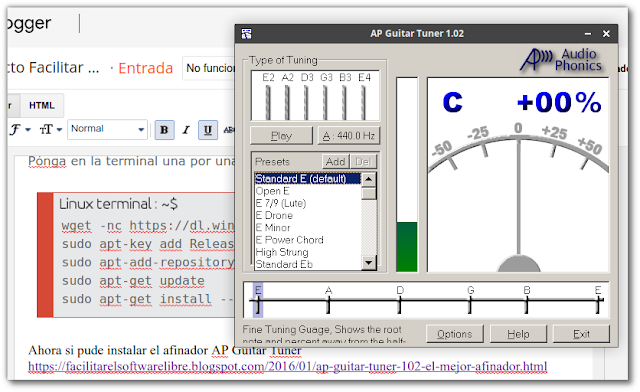Click the high E marker on string bar
The image size is (640, 392).
tap(598, 300)
